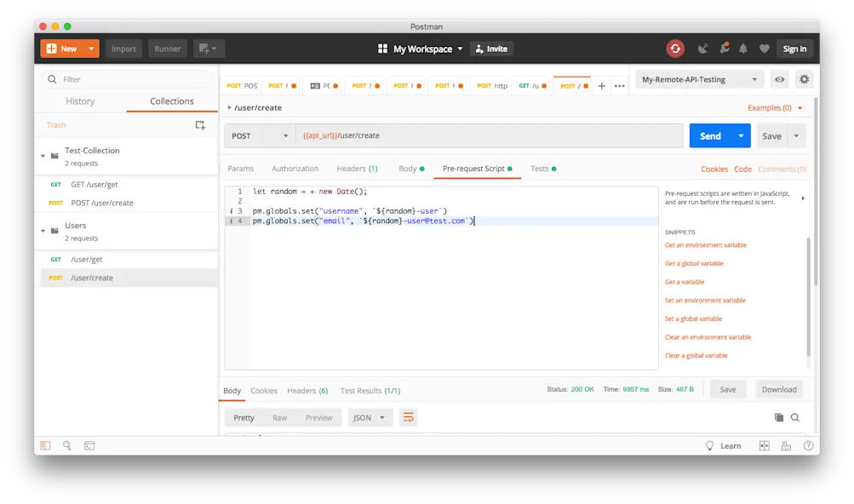Screen dimensions: 854x504
Task: Click the Test-Collection folder icon
Action: (x=54, y=156)
